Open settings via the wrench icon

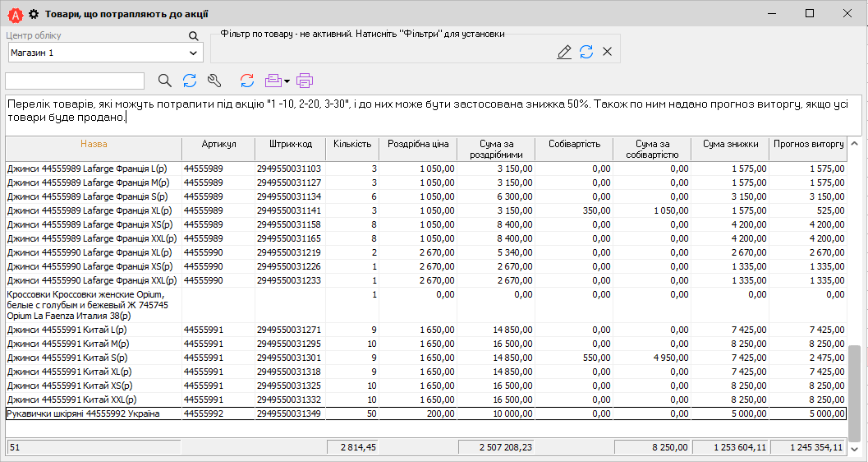click(x=214, y=81)
